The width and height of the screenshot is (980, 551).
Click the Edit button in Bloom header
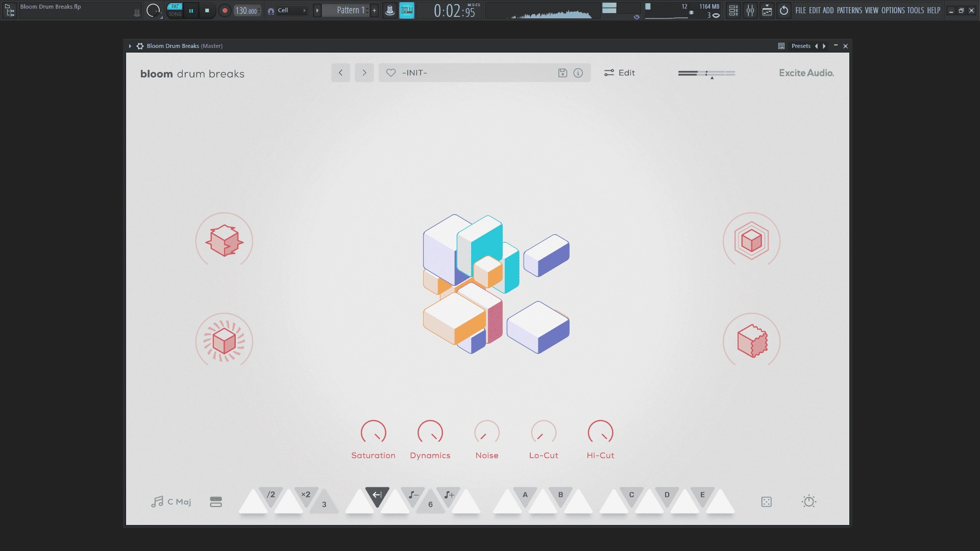pyautogui.click(x=619, y=72)
